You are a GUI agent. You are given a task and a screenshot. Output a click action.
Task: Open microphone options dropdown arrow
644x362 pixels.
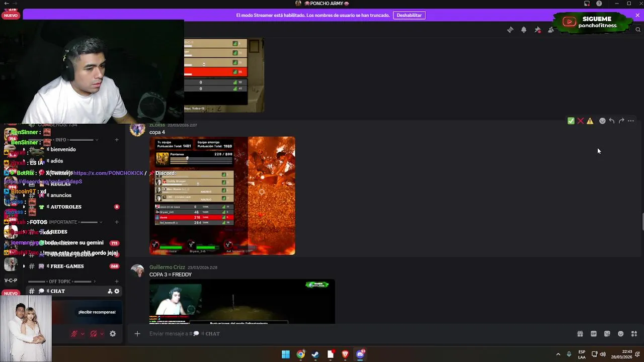pyautogui.click(x=83, y=333)
